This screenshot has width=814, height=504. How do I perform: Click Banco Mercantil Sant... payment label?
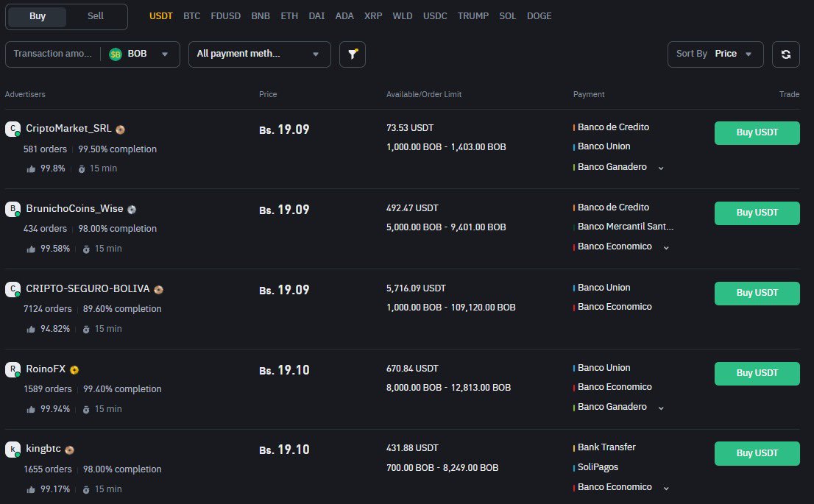(626, 227)
